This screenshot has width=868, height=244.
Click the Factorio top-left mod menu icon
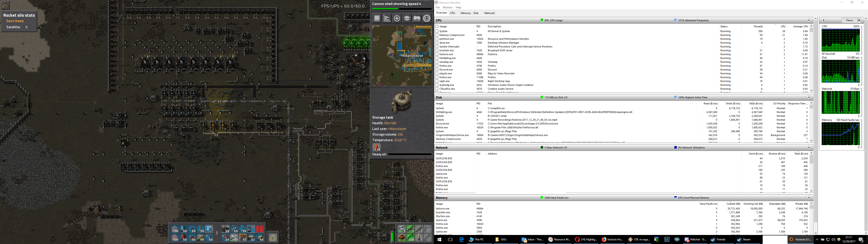6,5
